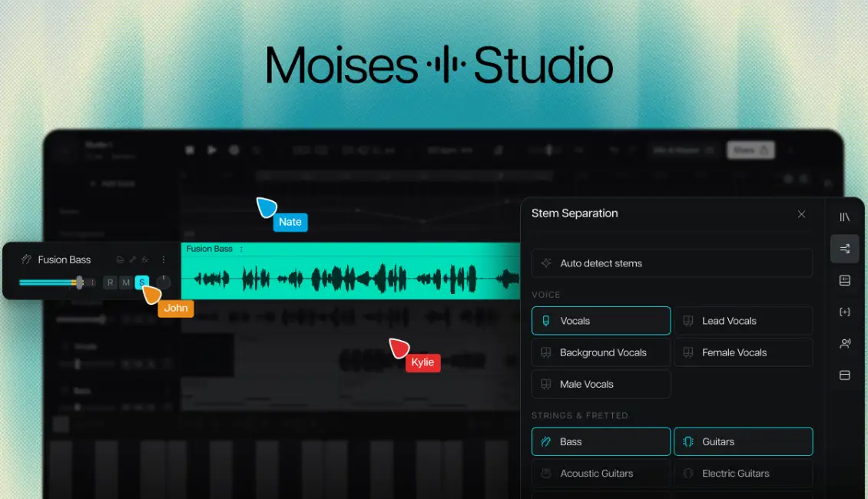This screenshot has width=868, height=499.
Task: Click the Fusion Bass pan knob
Action: [164, 283]
